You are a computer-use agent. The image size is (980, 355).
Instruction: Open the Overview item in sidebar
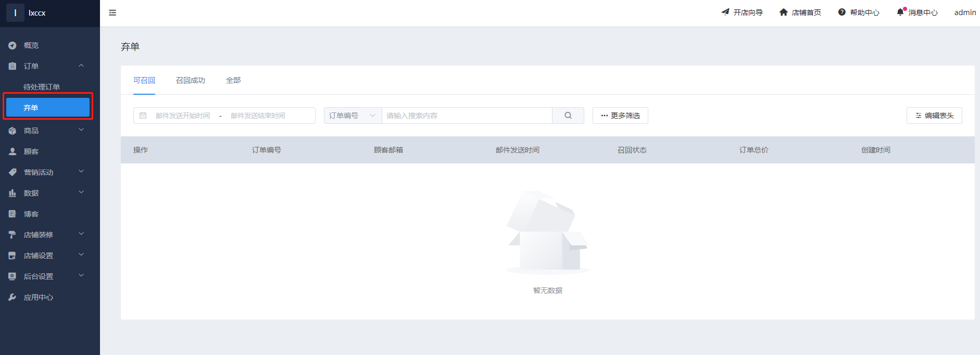(31, 45)
